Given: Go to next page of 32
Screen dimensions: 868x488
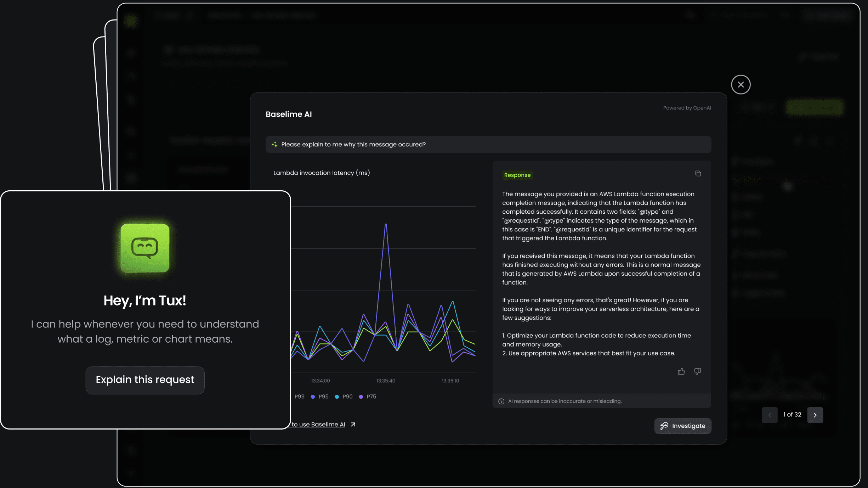Looking at the screenshot, I should [x=815, y=415].
